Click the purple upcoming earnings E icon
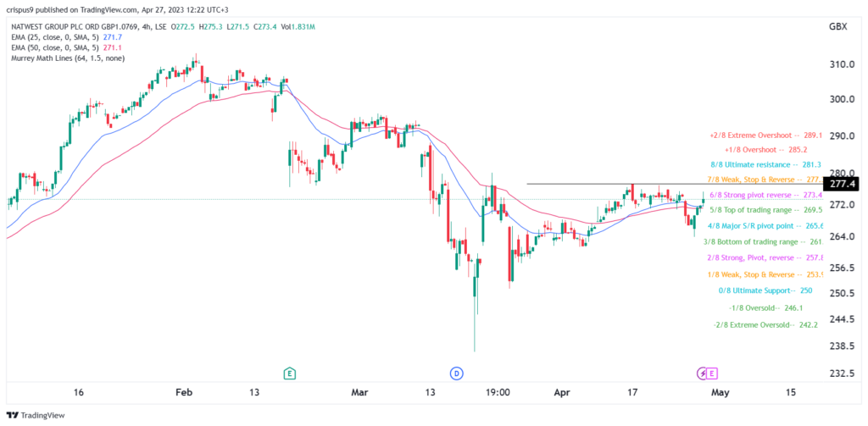 click(x=712, y=373)
